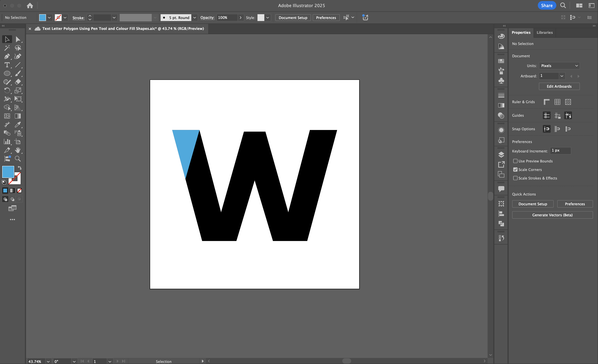Select the Paintbrush tool
The image size is (598, 364).
(18, 73)
